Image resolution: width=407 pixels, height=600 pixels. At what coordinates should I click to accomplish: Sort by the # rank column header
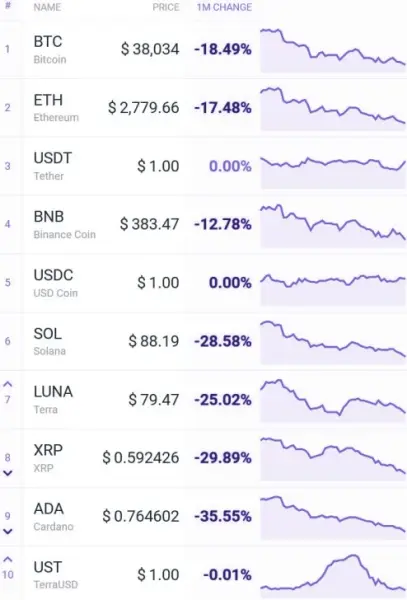click(x=8, y=7)
